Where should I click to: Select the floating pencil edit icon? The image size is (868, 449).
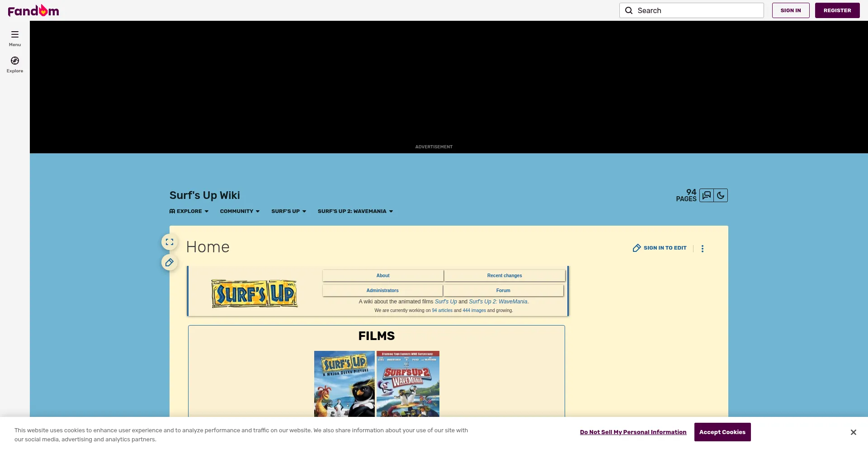click(169, 262)
